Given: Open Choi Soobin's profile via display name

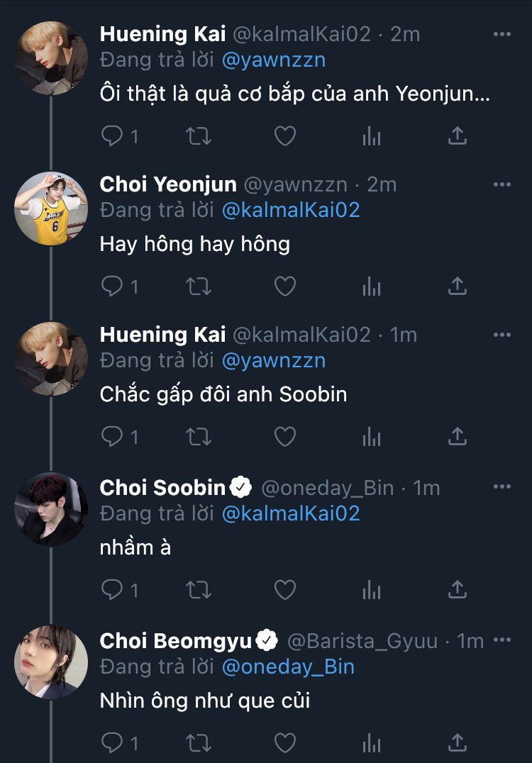Looking at the screenshot, I should (x=162, y=488).
